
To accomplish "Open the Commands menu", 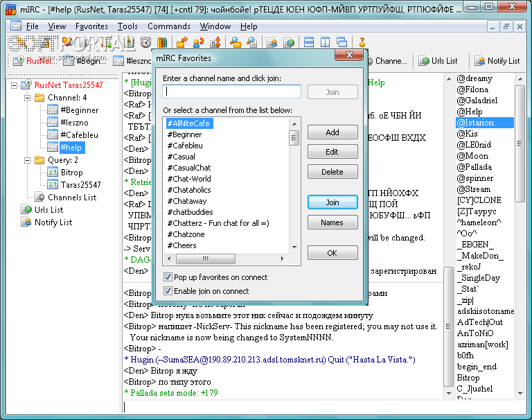I will click(168, 26).
